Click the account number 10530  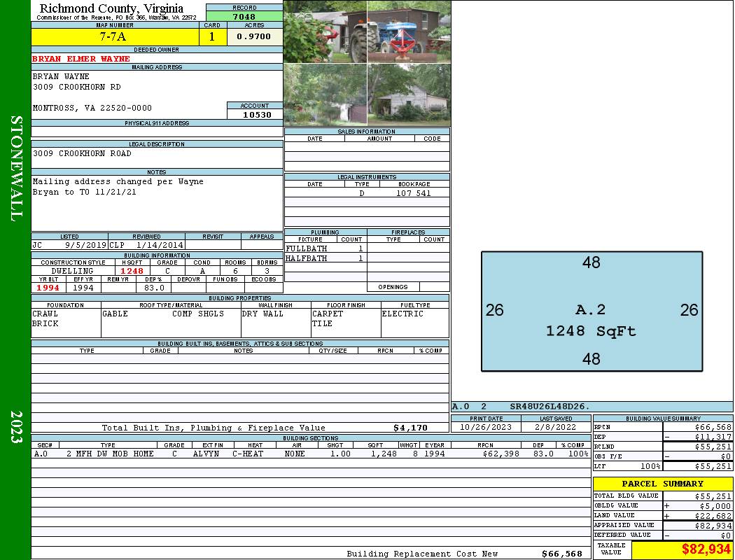click(257, 115)
